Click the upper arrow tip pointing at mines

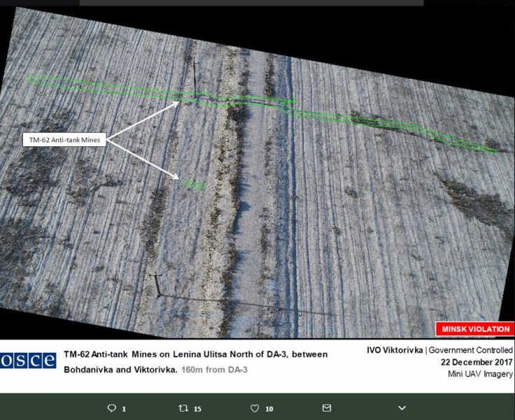point(179,103)
